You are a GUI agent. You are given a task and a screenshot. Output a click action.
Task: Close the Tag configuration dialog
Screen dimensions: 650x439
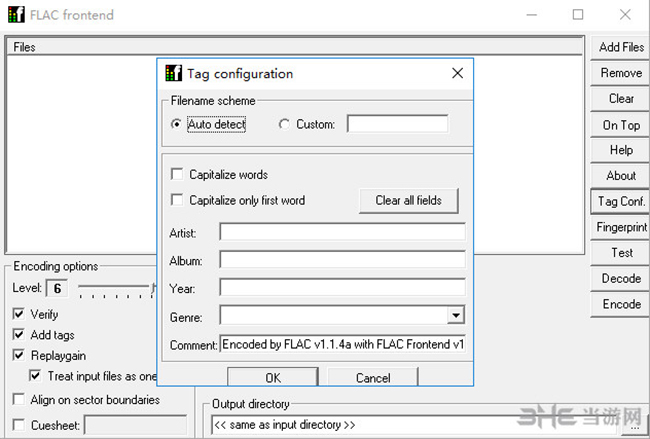click(457, 73)
